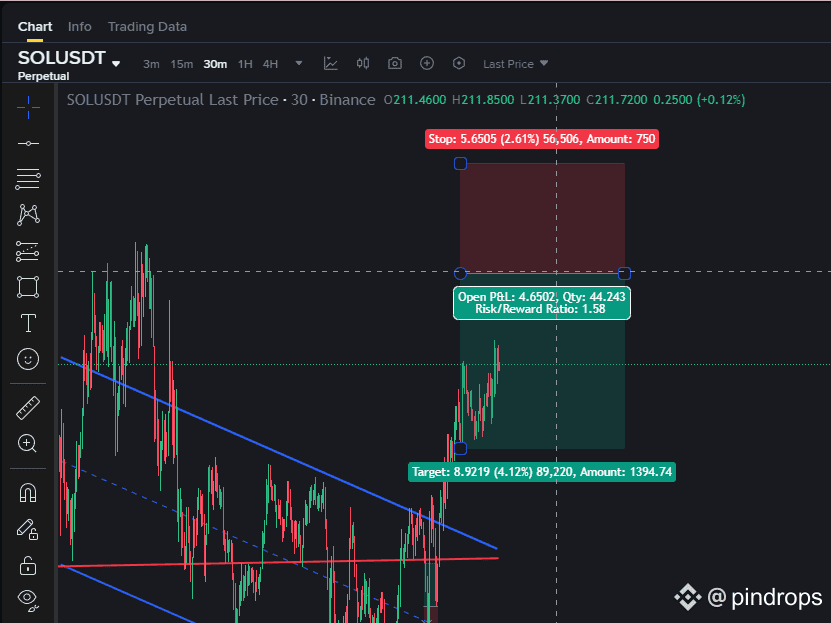Switch to the Chart tab

[x=35, y=26]
